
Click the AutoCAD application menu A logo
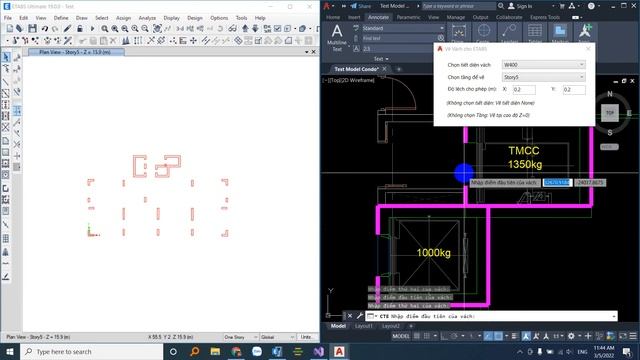(x=327, y=6)
